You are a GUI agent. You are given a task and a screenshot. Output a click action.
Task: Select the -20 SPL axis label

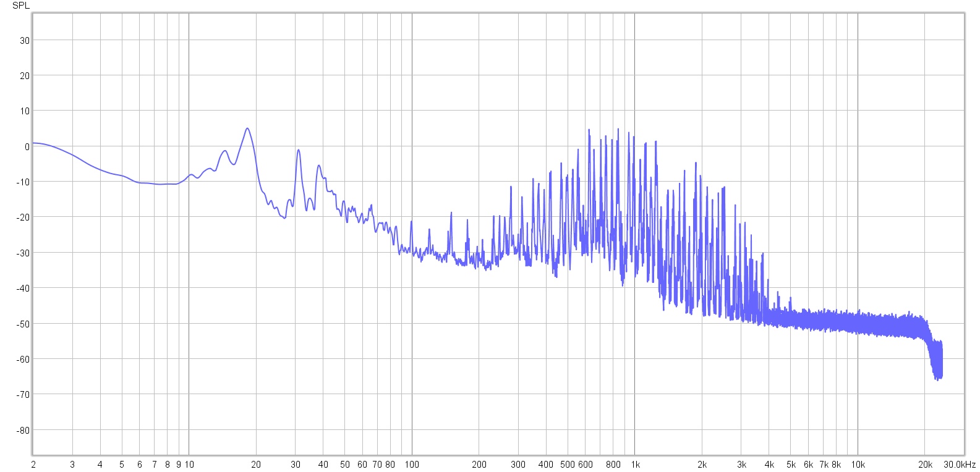23,217
